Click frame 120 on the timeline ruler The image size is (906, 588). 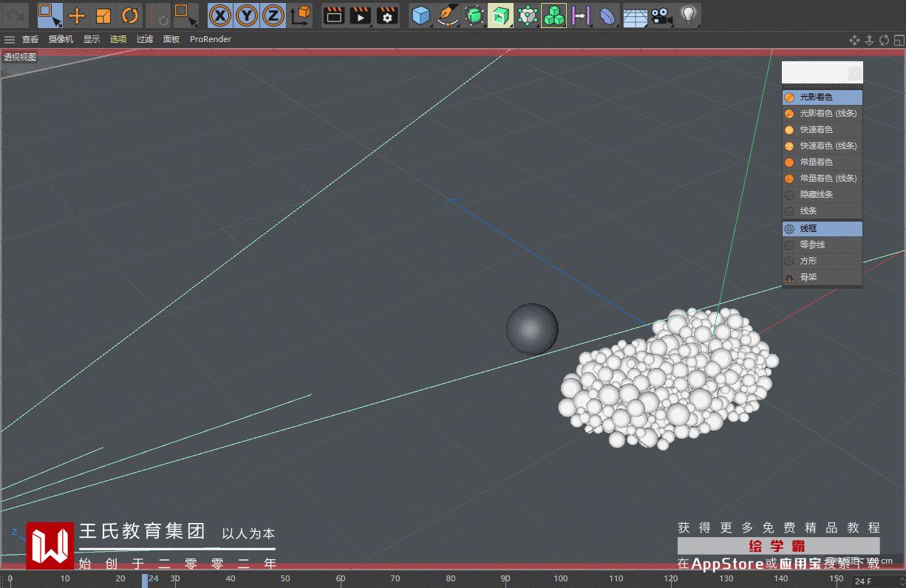click(671, 579)
